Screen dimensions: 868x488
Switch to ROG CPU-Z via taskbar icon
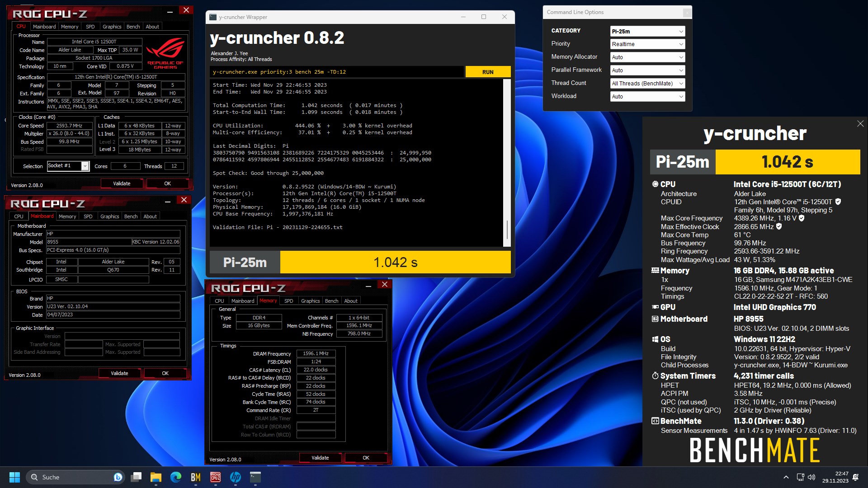[216, 477]
